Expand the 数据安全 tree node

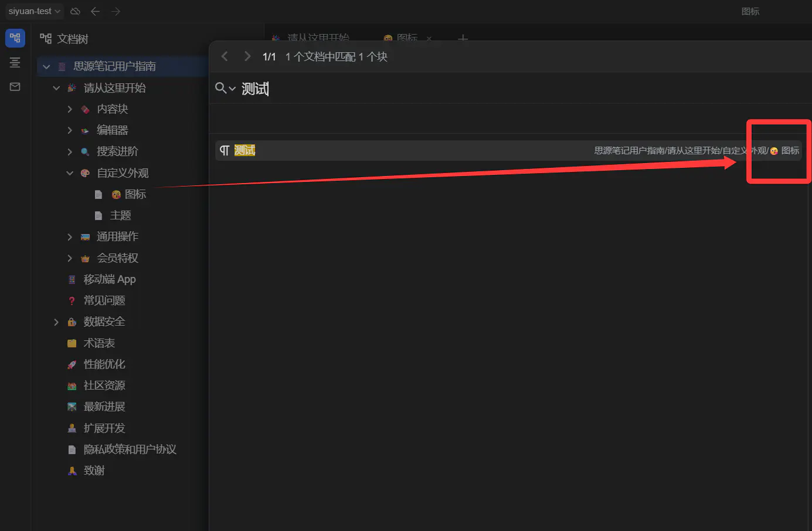(56, 322)
